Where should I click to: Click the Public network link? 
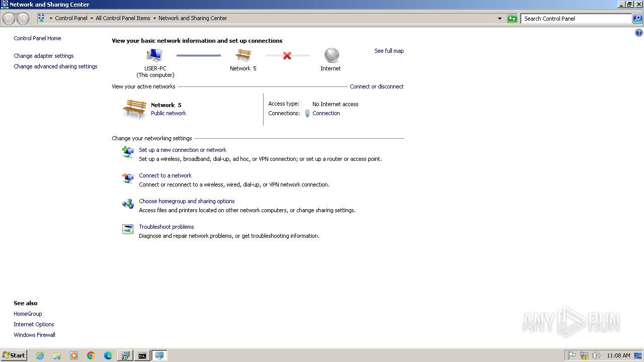[x=169, y=113]
